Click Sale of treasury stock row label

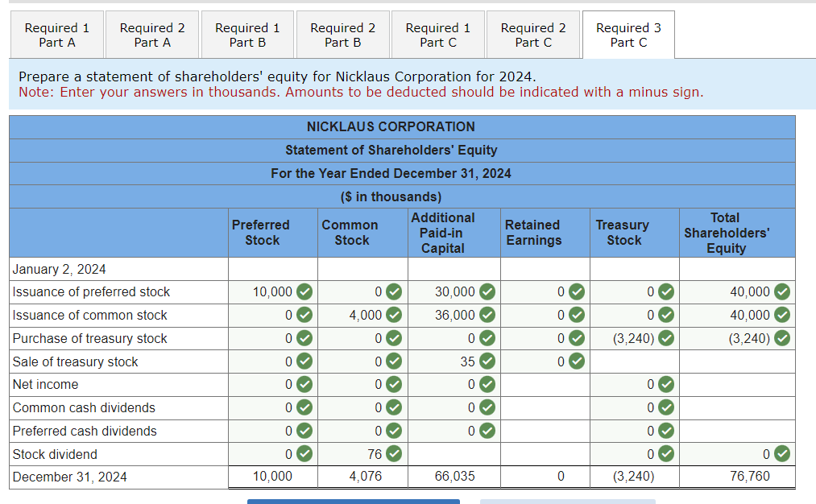click(x=75, y=361)
